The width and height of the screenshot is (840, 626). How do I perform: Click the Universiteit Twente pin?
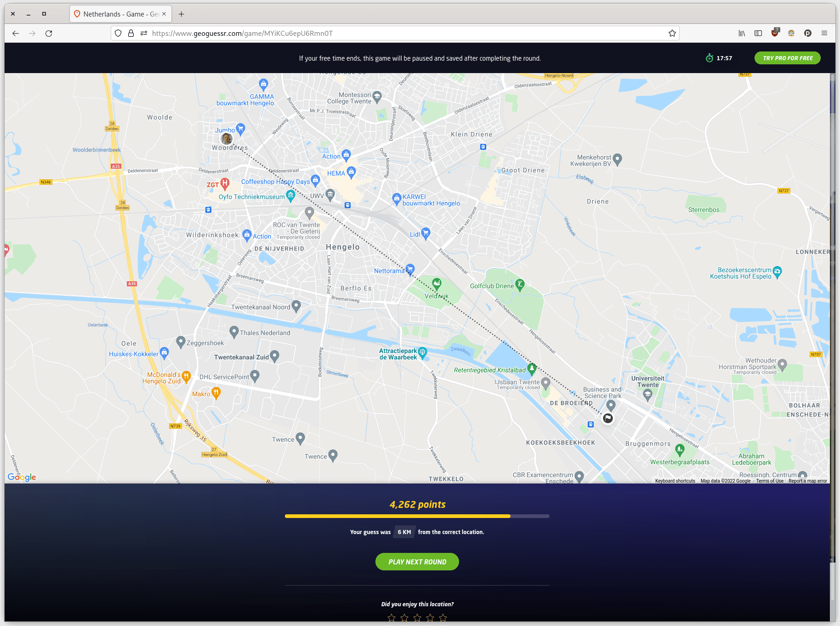[647, 394]
